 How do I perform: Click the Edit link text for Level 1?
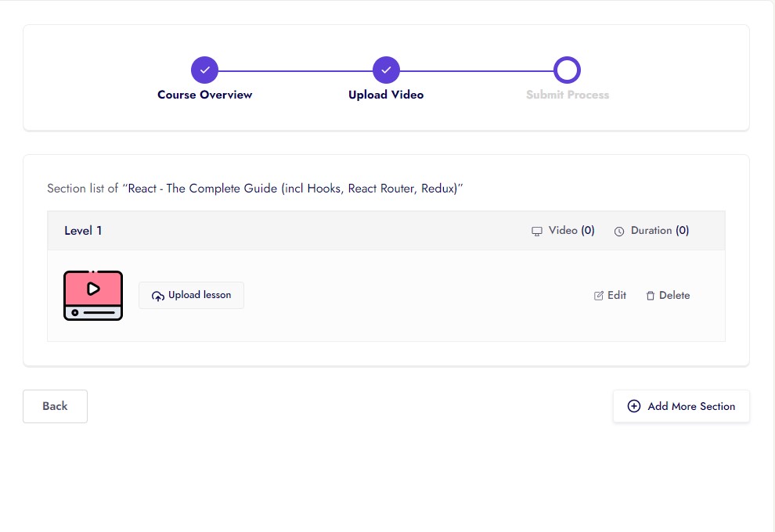coord(617,295)
